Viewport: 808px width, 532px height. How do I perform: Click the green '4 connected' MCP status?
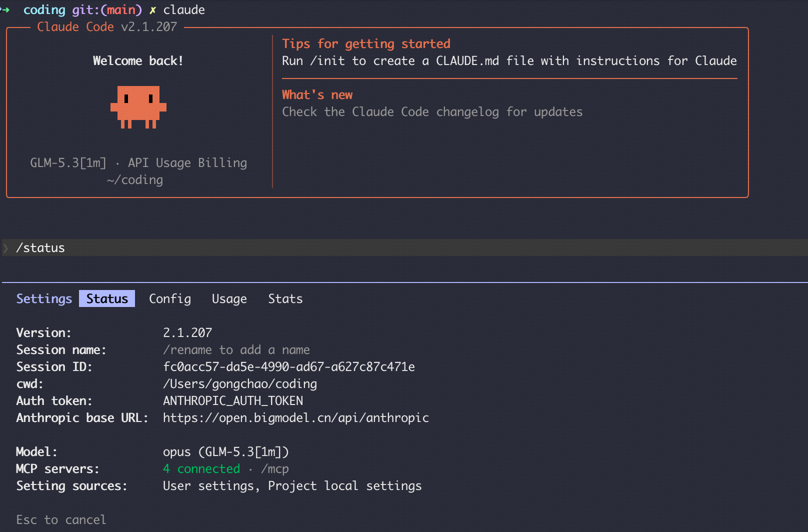click(x=201, y=469)
